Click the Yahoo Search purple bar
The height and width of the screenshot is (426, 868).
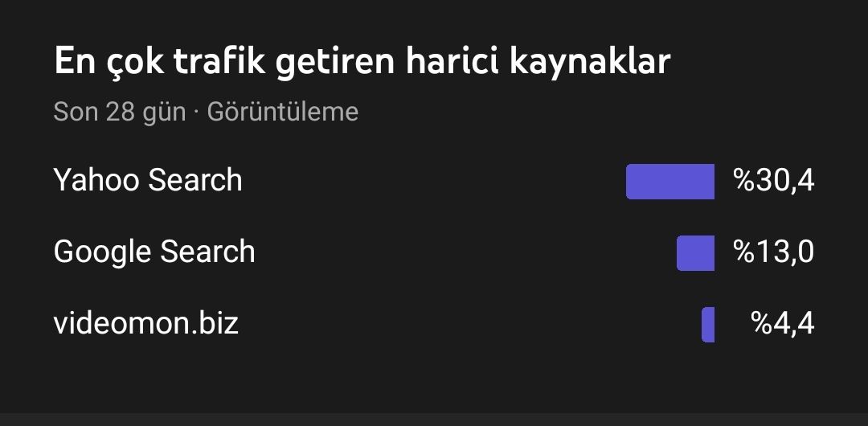pos(669,182)
